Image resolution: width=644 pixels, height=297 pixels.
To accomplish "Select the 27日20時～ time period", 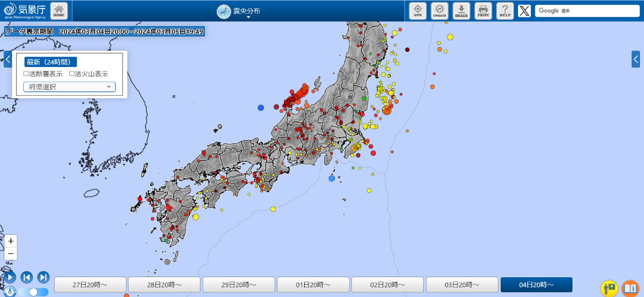I will pos(90,285).
